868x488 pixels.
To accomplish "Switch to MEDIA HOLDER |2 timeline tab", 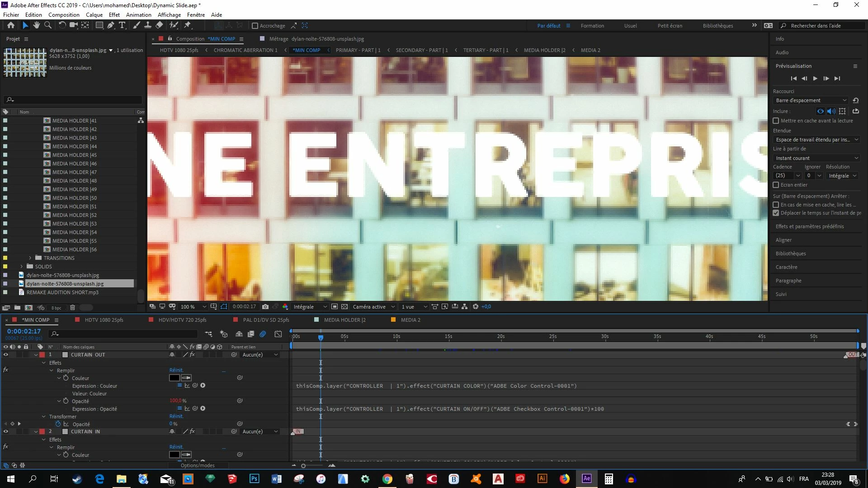I will coord(344,320).
